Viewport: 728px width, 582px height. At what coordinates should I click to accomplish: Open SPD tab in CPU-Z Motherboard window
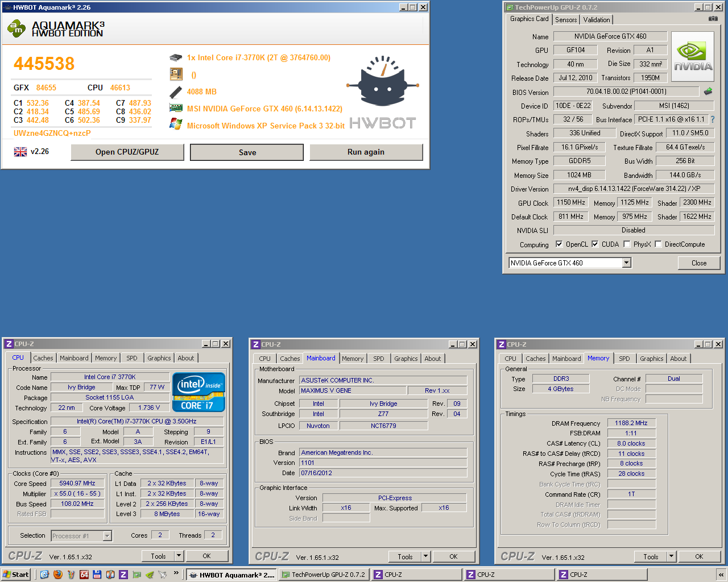click(x=379, y=359)
